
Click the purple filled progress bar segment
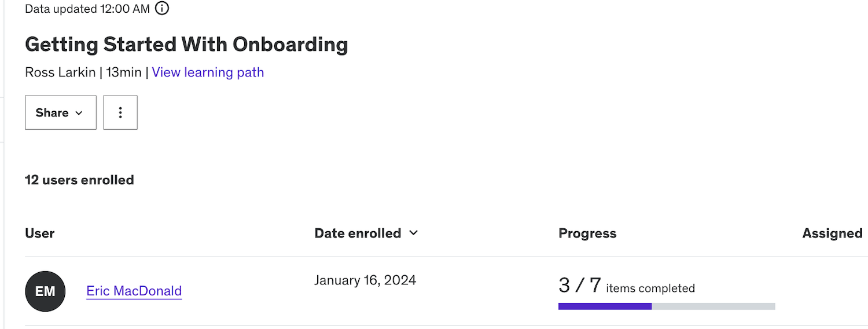[605, 306]
